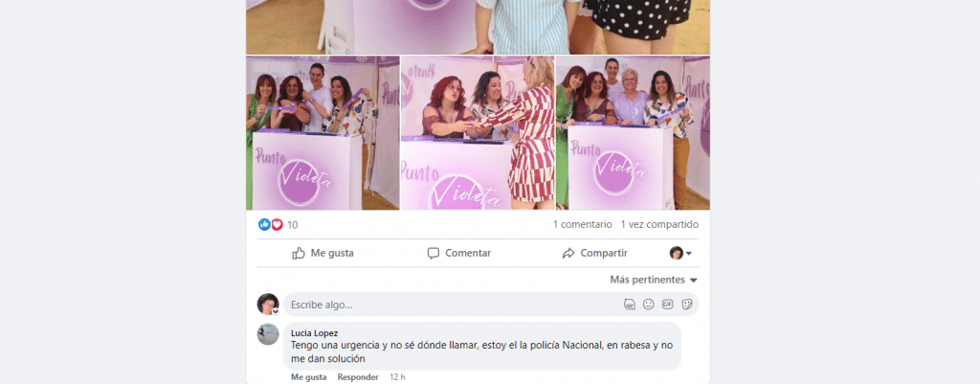Screen dimensions: 980x384
Task: Click your profile avatar beside comment box
Action: [268, 304]
